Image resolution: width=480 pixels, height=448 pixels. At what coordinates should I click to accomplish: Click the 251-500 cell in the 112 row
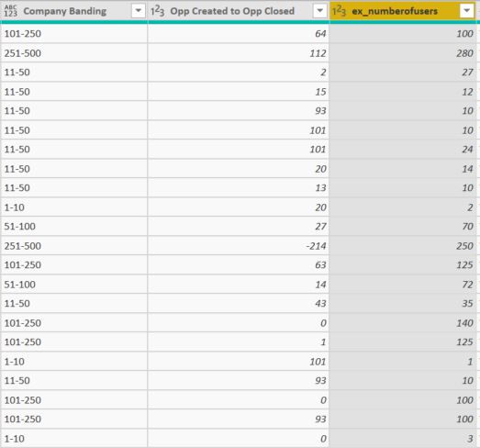pos(73,53)
